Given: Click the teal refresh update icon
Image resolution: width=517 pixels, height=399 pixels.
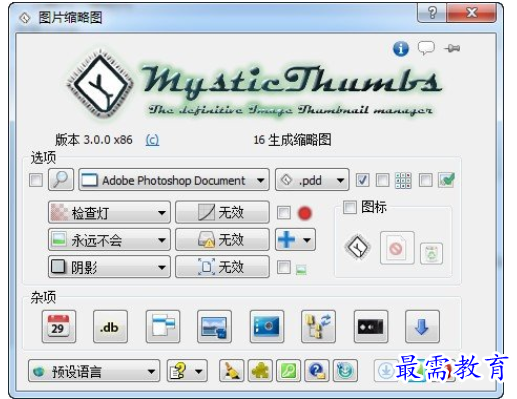Looking at the screenshot, I should tap(345, 371).
